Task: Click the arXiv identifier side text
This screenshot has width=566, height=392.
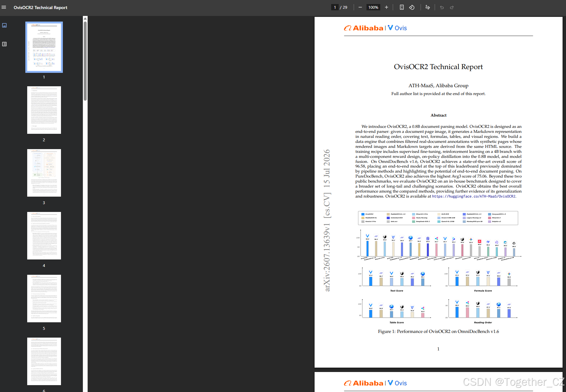Action: pyautogui.click(x=327, y=220)
